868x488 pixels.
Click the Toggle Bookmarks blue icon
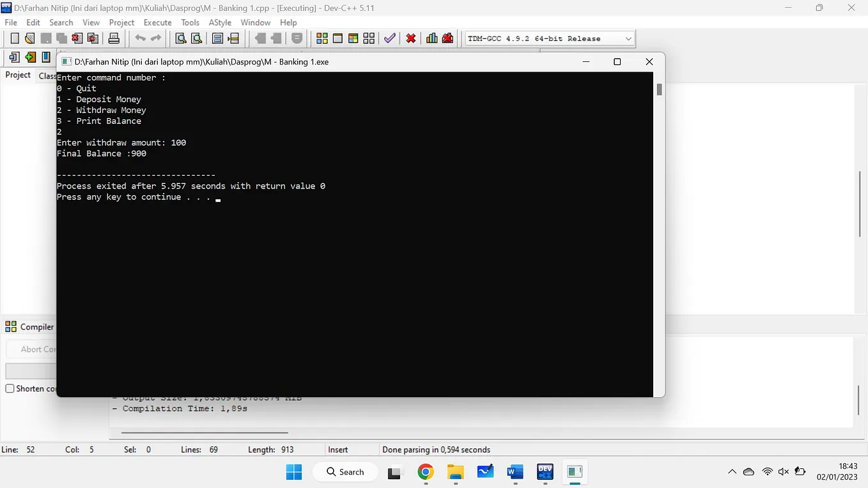click(46, 57)
